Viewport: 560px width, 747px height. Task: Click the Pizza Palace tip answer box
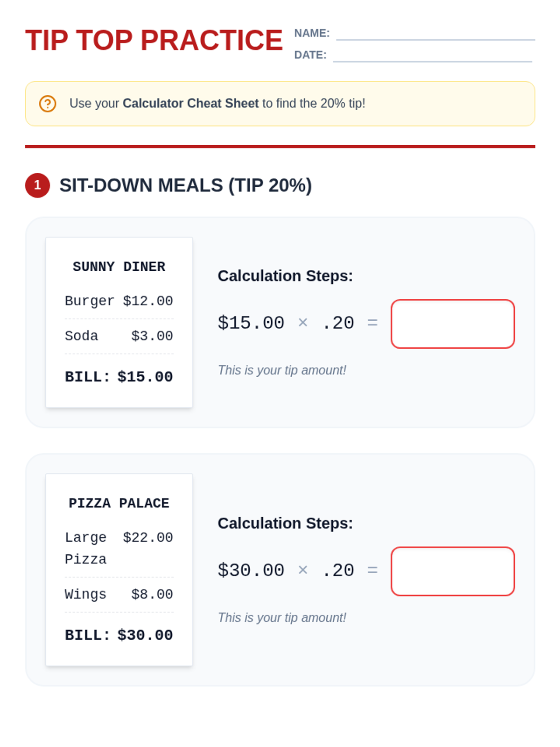(x=452, y=571)
